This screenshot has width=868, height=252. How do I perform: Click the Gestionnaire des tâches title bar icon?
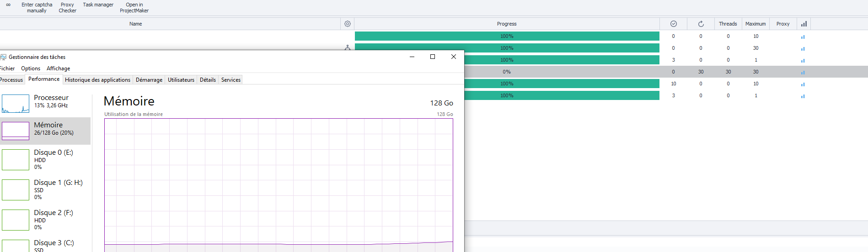click(x=3, y=57)
